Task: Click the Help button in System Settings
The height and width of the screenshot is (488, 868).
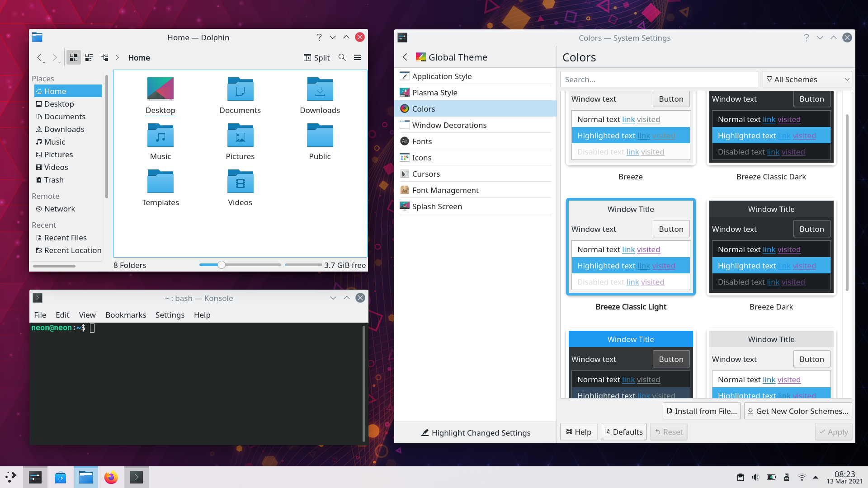Action: pyautogui.click(x=579, y=432)
